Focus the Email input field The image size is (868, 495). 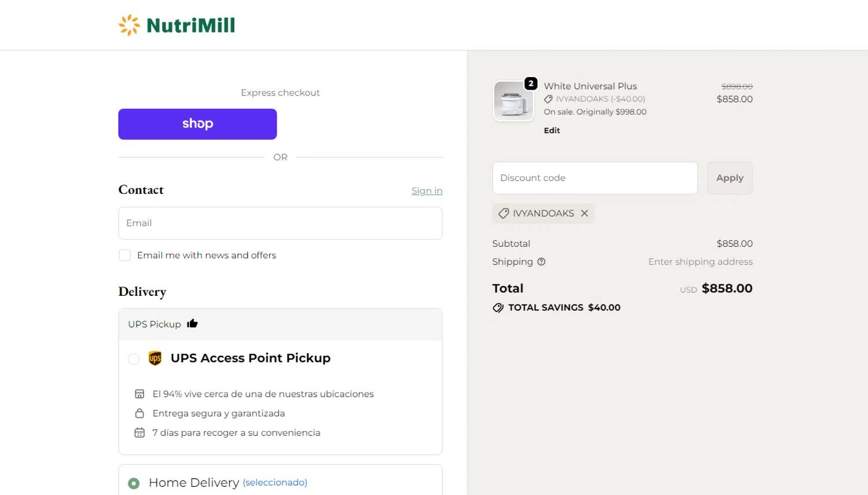click(x=280, y=223)
